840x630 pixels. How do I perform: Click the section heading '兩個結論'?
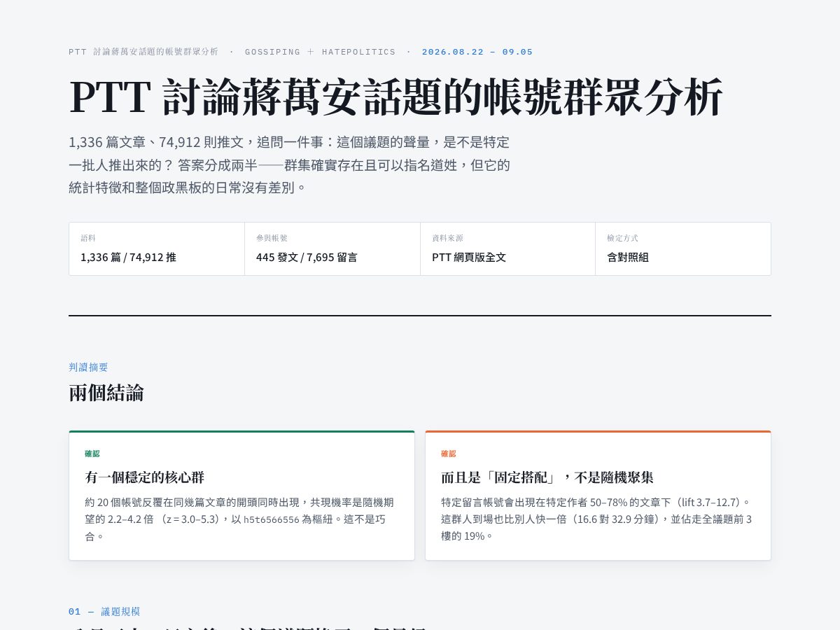106,393
